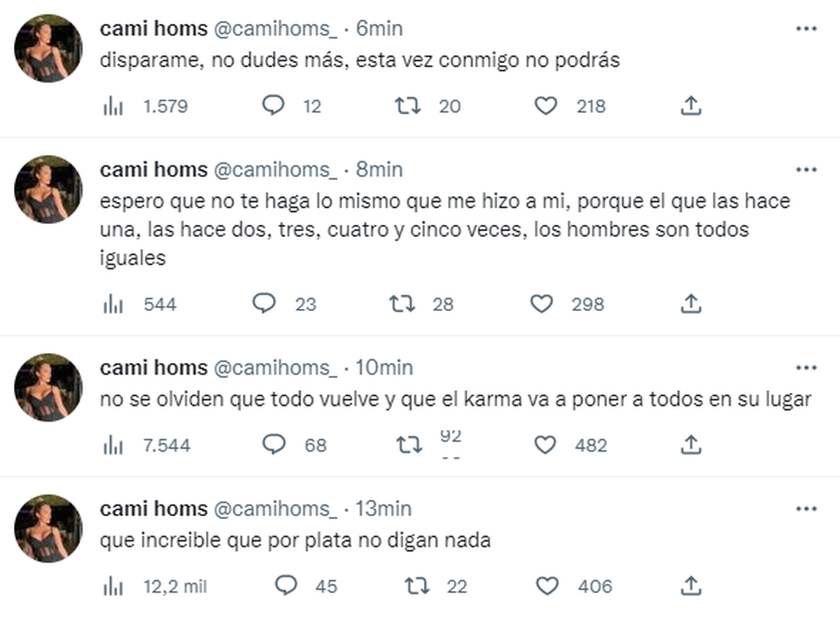The image size is (840, 617).
Task: Retweet the tweet posted 8min ago
Action: (x=402, y=304)
